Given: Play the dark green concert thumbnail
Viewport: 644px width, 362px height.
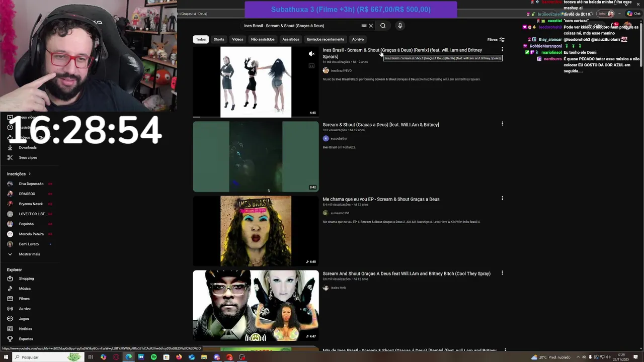Looking at the screenshot, I should (256, 156).
